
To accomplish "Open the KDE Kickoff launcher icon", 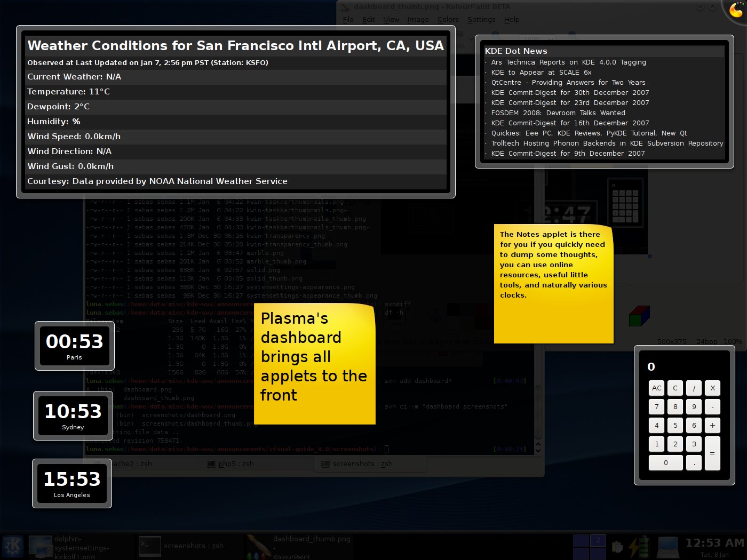I will (x=13, y=547).
